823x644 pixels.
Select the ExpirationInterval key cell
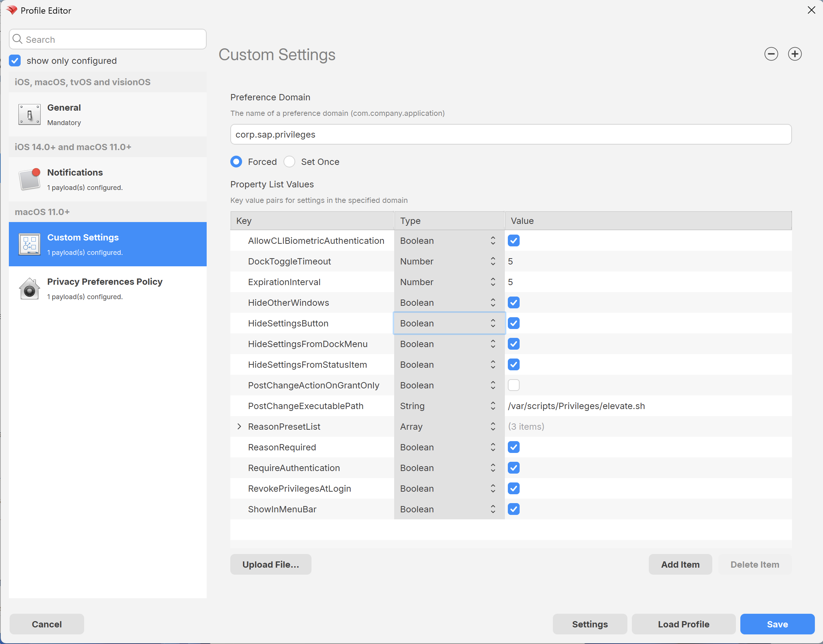312,282
